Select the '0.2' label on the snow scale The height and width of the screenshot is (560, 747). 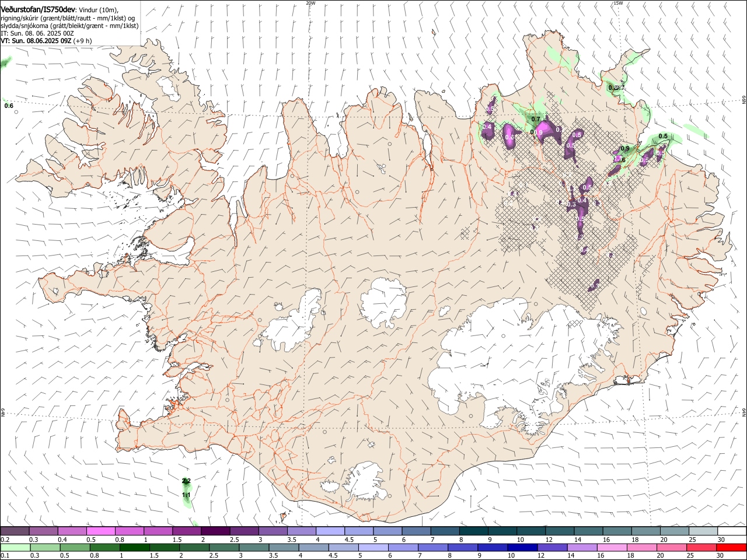(5, 540)
